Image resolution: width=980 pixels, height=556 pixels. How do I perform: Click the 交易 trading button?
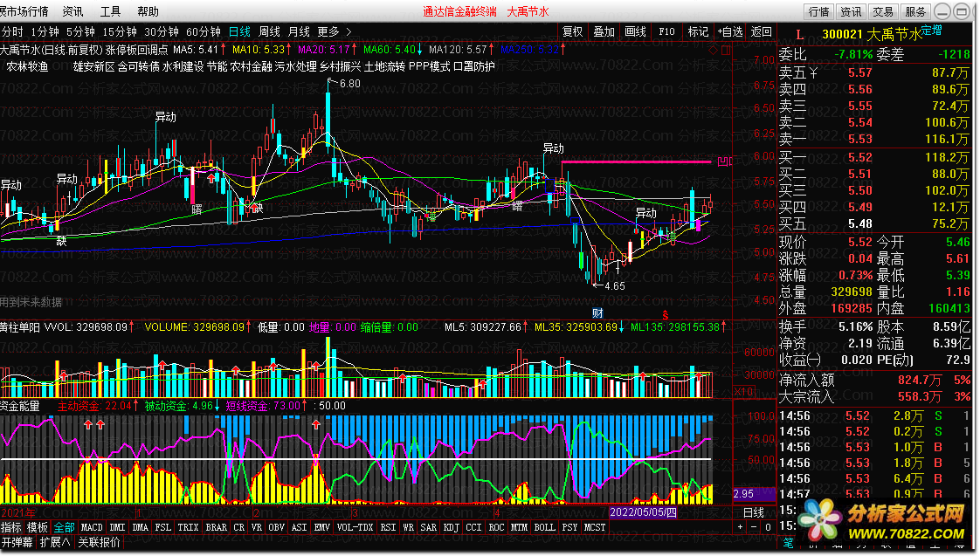point(883,11)
